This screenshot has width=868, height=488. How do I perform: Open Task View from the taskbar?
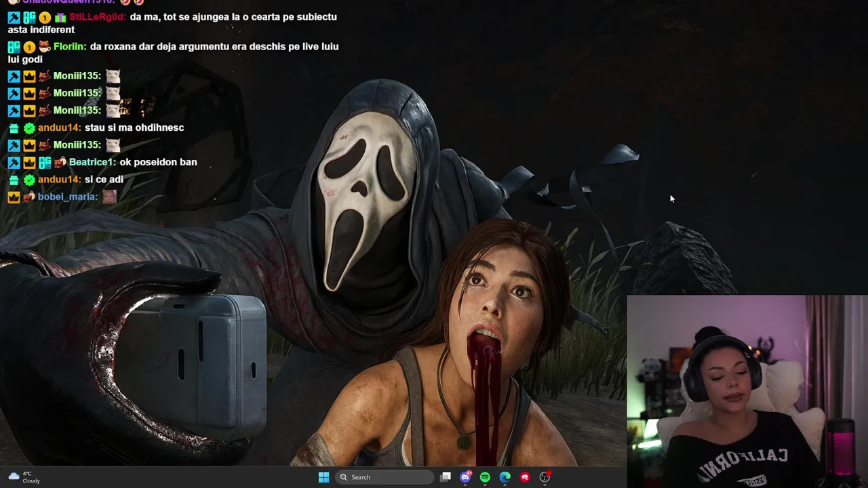point(446,477)
